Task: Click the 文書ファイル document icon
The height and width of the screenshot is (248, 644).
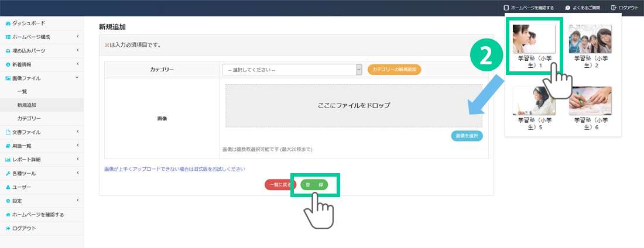Action: click(x=8, y=132)
